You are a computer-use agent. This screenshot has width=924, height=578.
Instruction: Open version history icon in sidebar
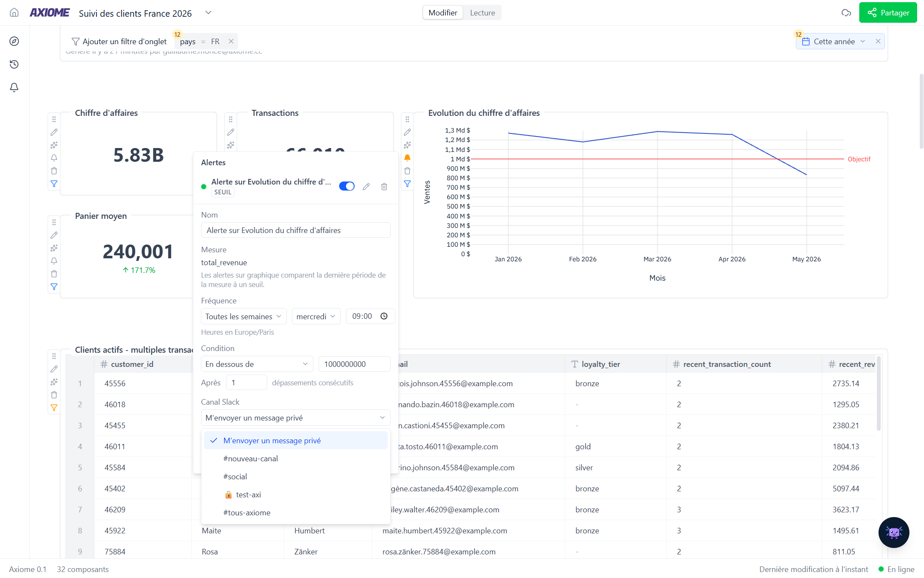tap(14, 64)
